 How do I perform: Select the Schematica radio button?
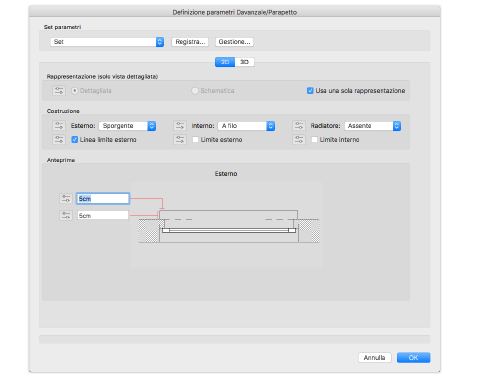pyautogui.click(x=195, y=91)
